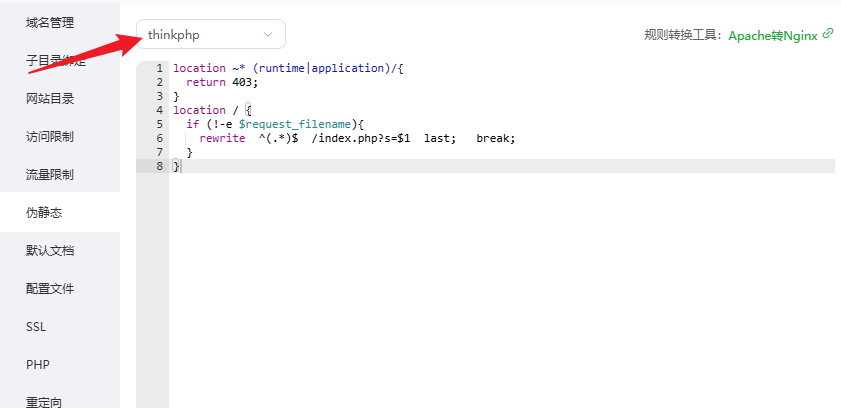Viewport: 841px width, 408px height.
Task: Switch to the 子目录绑定 section
Action: click(x=55, y=60)
